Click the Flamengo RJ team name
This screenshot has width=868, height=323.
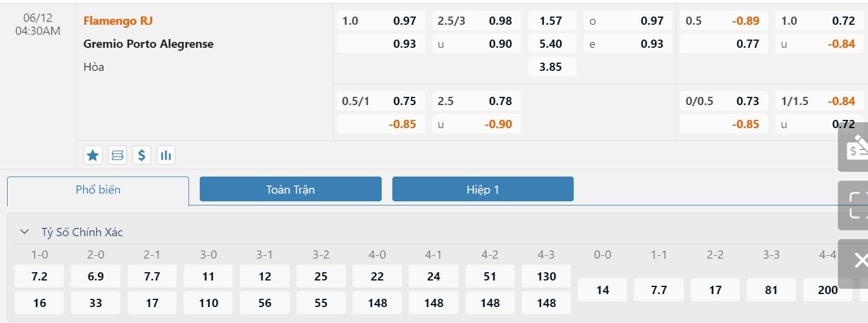[x=118, y=21]
